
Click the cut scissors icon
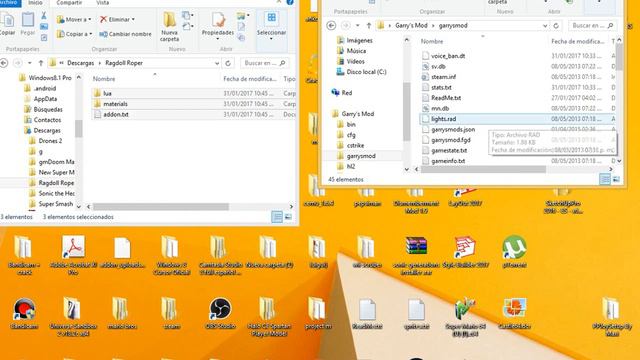(44, 16)
